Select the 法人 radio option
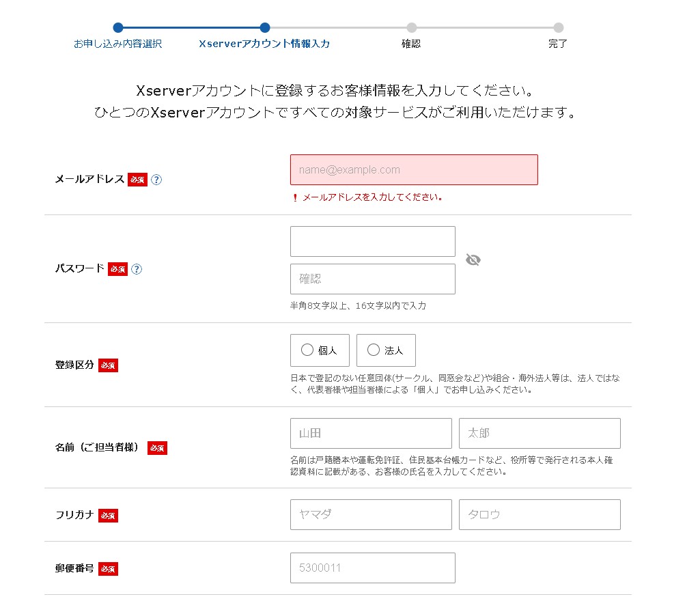The image size is (700, 599). click(x=386, y=350)
